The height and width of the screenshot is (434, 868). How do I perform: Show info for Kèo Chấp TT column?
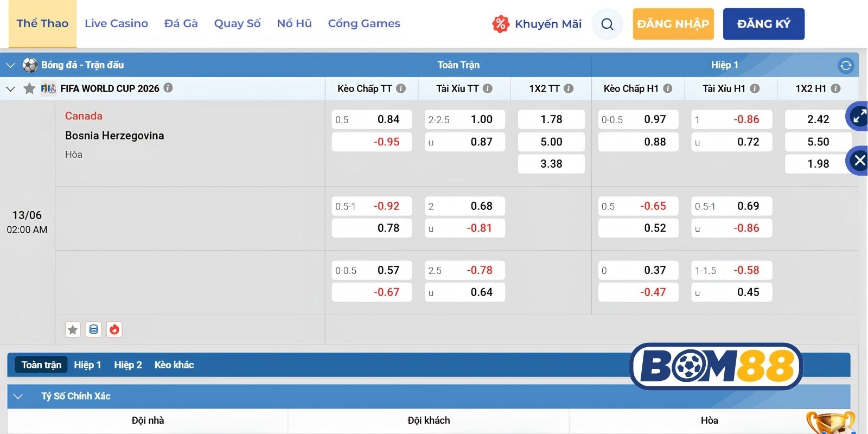(x=401, y=88)
